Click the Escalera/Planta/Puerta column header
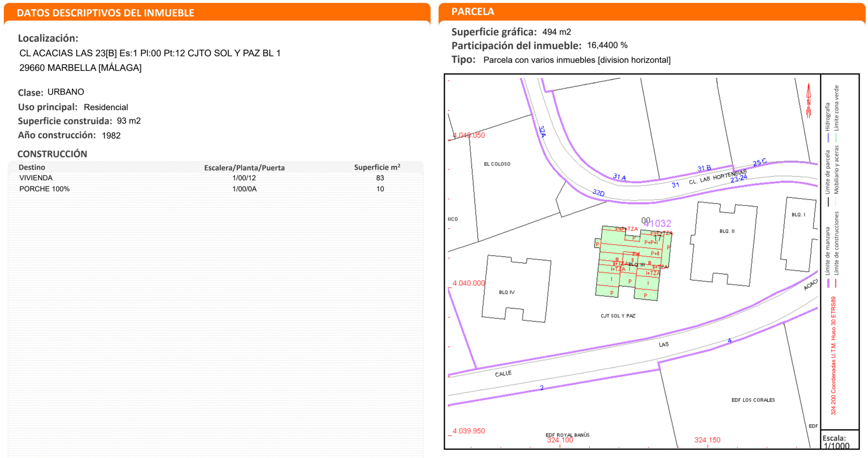 (244, 168)
